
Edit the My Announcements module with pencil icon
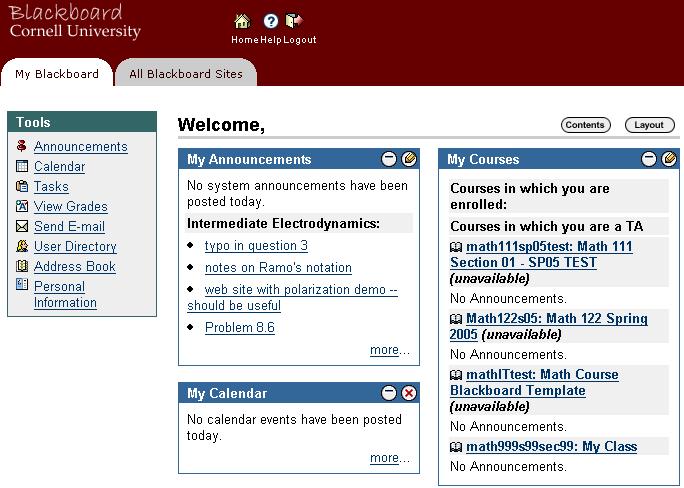tap(409, 159)
